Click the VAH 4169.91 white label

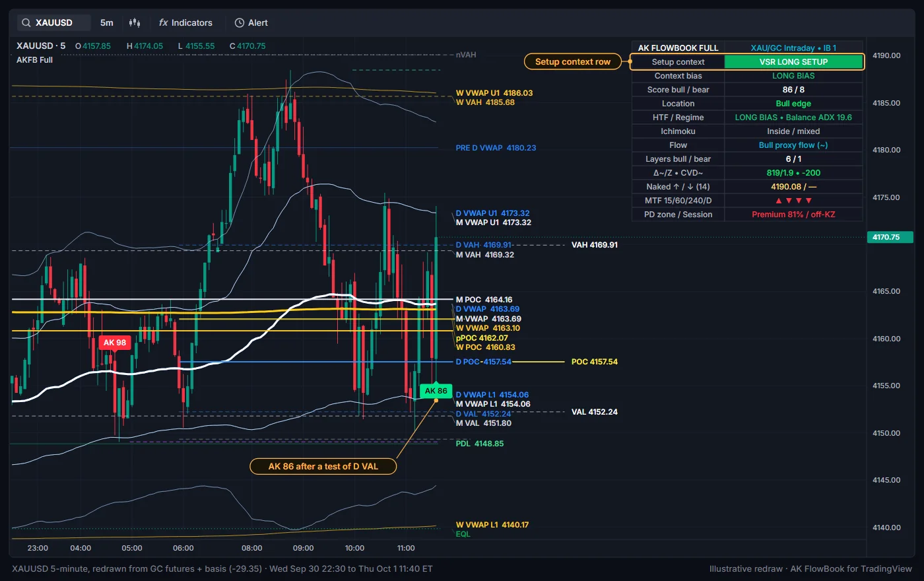(x=595, y=245)
